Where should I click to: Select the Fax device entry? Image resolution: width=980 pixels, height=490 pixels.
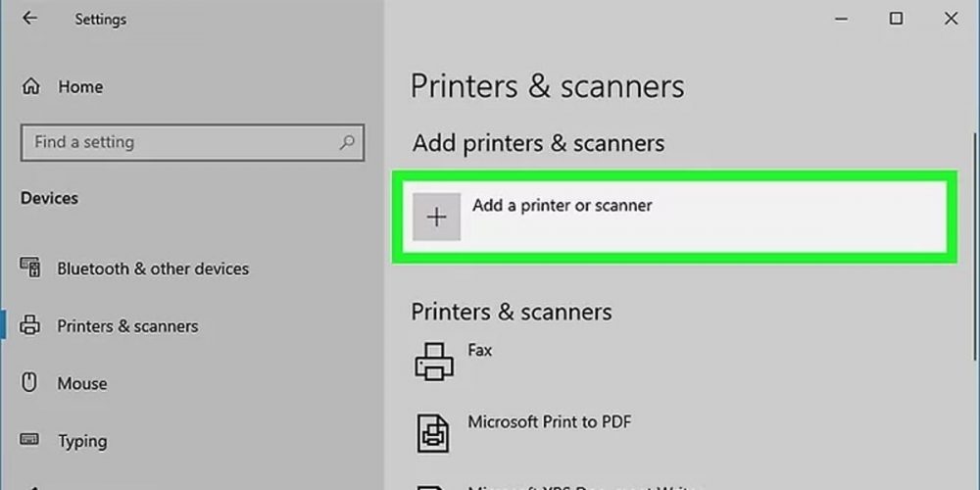(x=480, y=350)
